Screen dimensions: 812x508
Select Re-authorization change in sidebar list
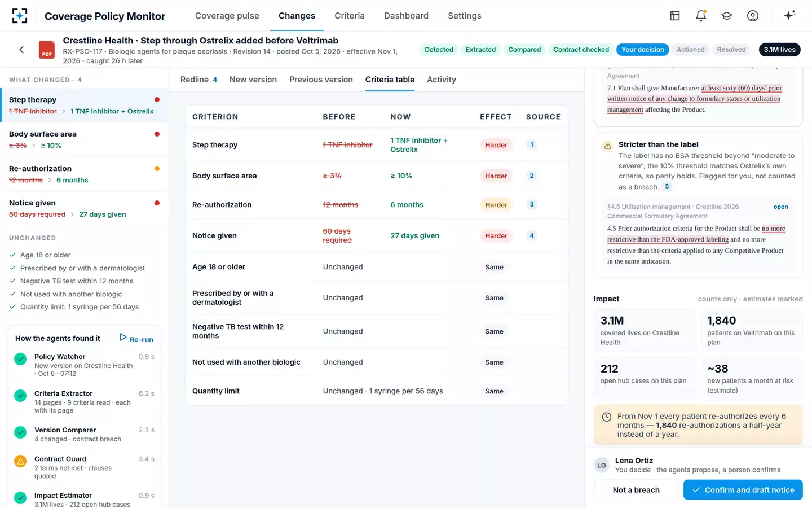(85, 174)
